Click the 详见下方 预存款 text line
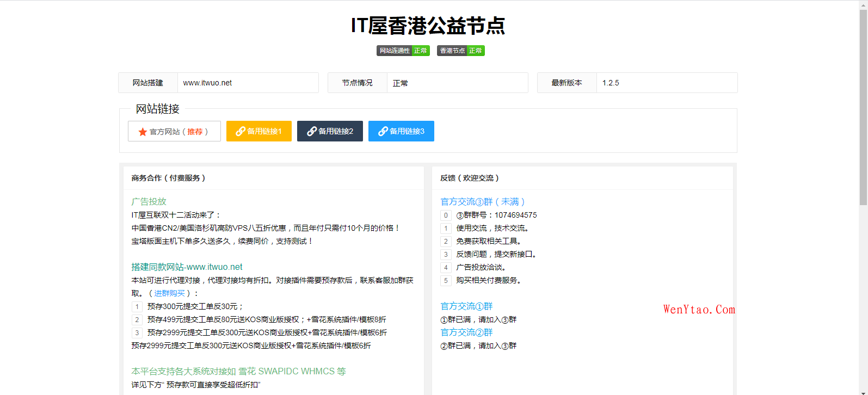The image size is (868, 395). click(x=196, y=385)
